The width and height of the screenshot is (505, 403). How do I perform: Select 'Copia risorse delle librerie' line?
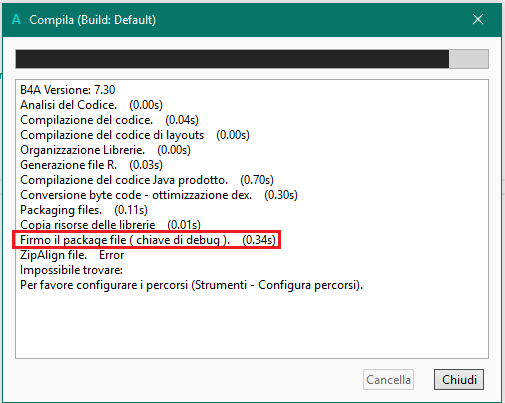click(110, 225)
